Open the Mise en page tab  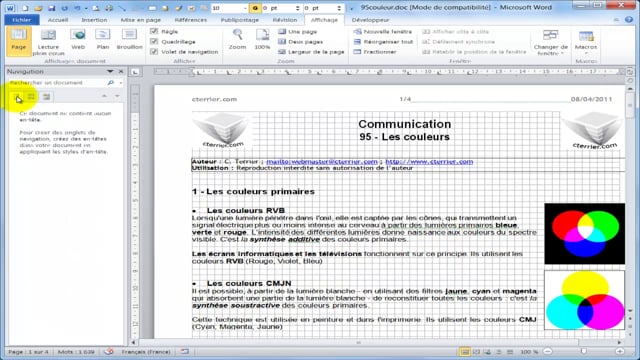pyautogui.click(x=140, y=20)
